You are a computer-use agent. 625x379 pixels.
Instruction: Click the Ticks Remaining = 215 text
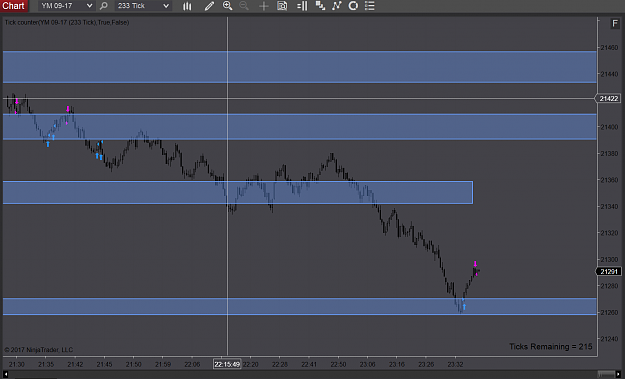tap(550, 347)
